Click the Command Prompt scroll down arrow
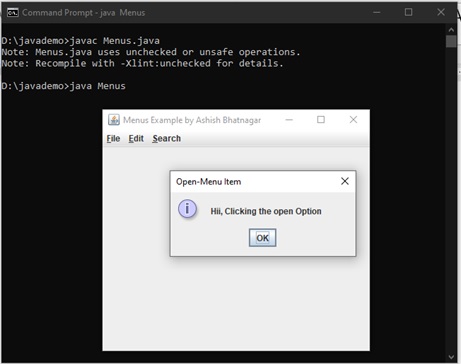Screen dimensions: 461x364 pos(451,357)
